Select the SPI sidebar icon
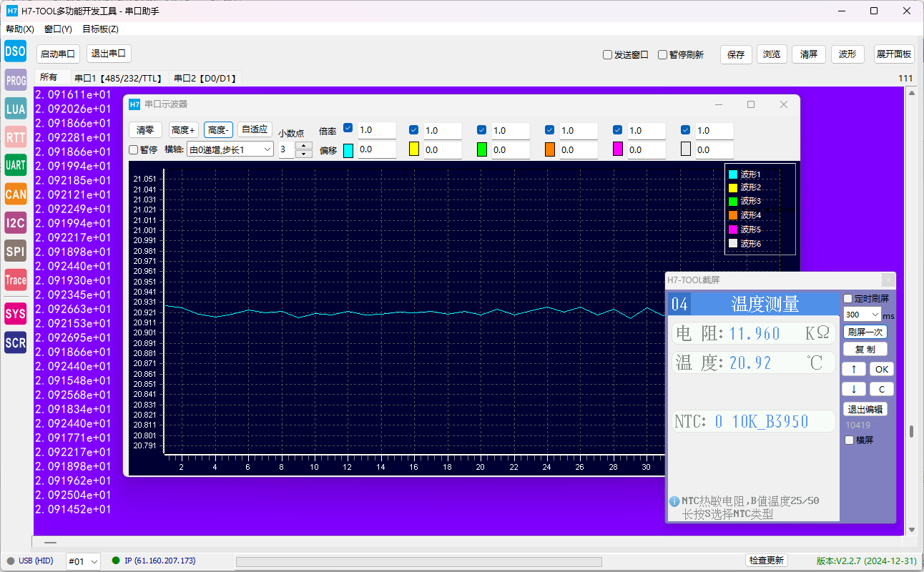Screen dimensions: 924x572 click(16, 251)
